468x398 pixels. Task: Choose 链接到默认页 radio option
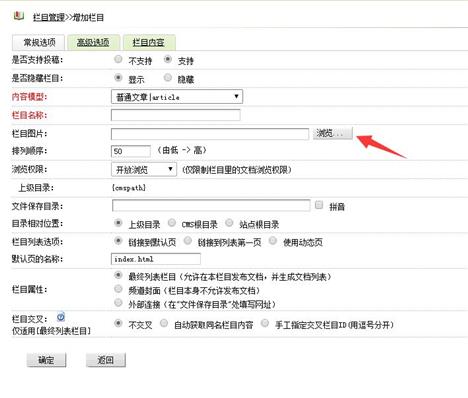pos(118,241)
